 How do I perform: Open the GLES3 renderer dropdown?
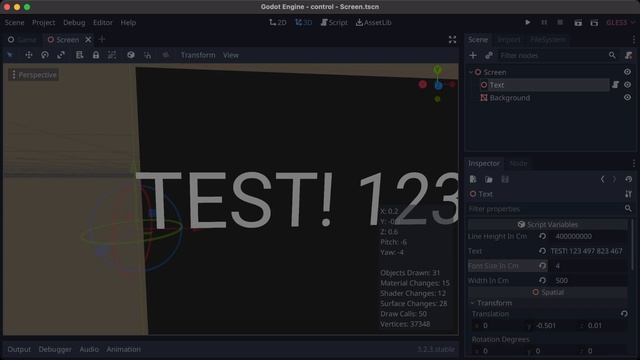620,22
